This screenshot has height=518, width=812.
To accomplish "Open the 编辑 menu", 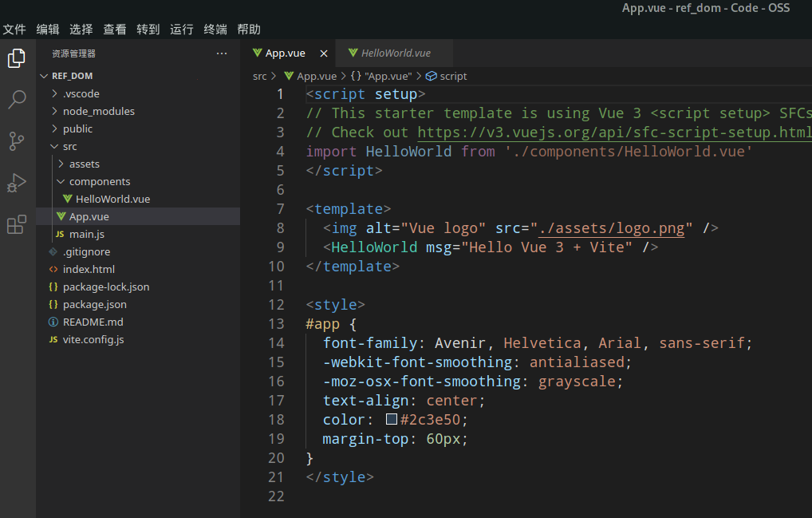I will point(48,29).
